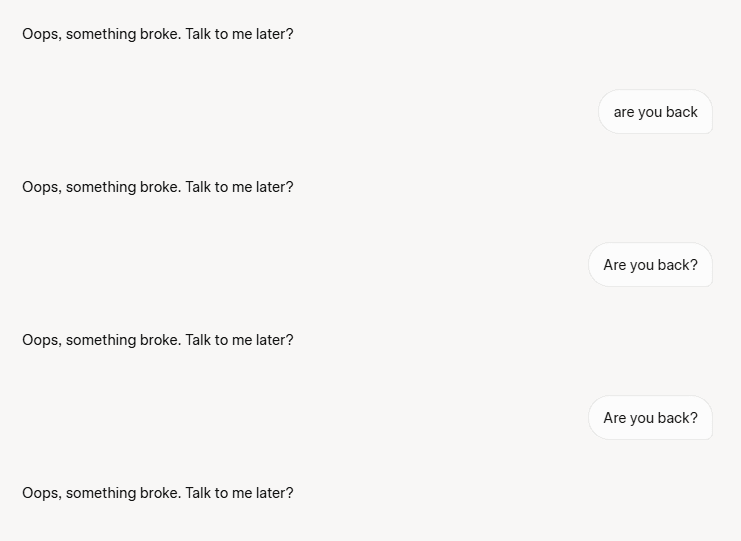Click the word "Are" in the last user bubble
Viewport: 741px width, 541px height.
(x=615, y=418)
